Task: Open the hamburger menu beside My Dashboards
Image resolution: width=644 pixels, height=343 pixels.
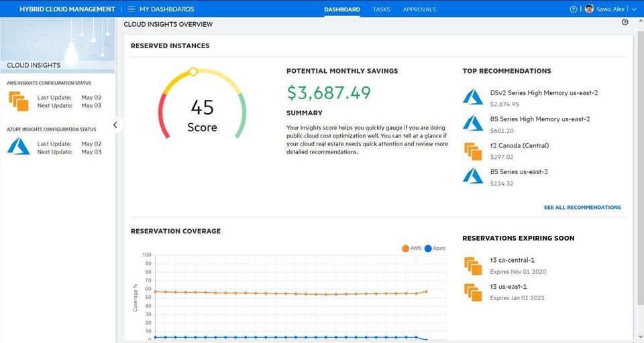Action: 131,9
